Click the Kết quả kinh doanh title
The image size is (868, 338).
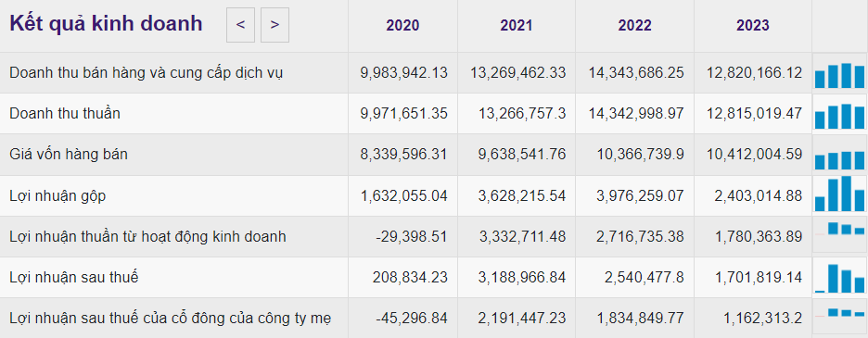point(106,24)
